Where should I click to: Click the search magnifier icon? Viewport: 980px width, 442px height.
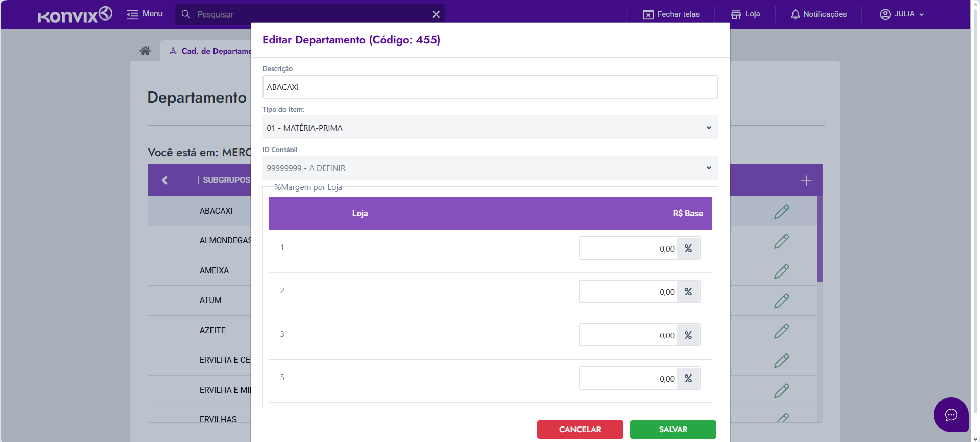click(186, 14)
